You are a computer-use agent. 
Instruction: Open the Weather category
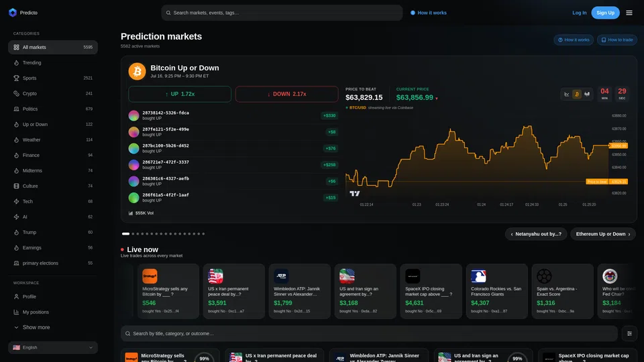click(53, 139)
